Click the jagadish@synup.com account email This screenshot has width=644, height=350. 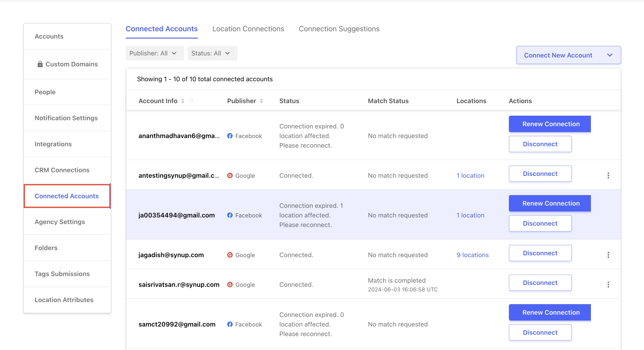(171, 255)
